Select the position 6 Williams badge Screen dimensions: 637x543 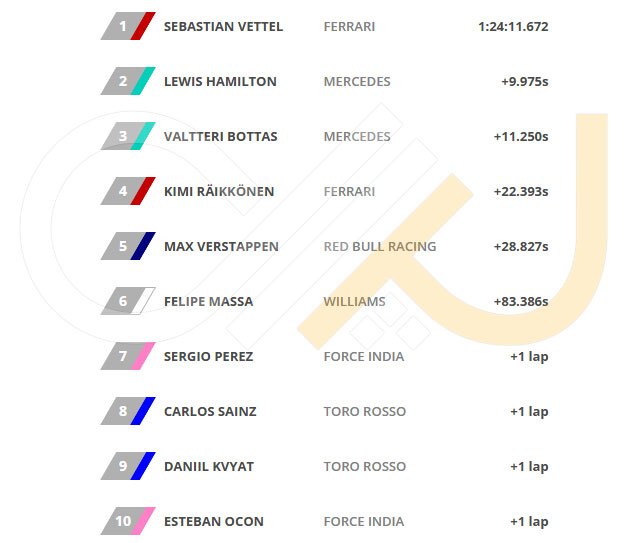point(128,301)
